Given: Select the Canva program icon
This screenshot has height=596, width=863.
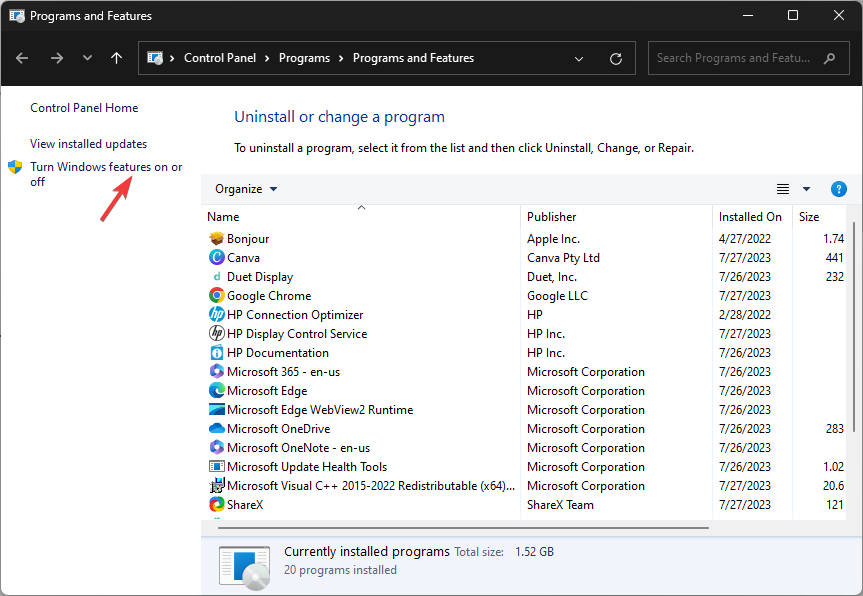Looking at the screenshot, I should point(217,258).
